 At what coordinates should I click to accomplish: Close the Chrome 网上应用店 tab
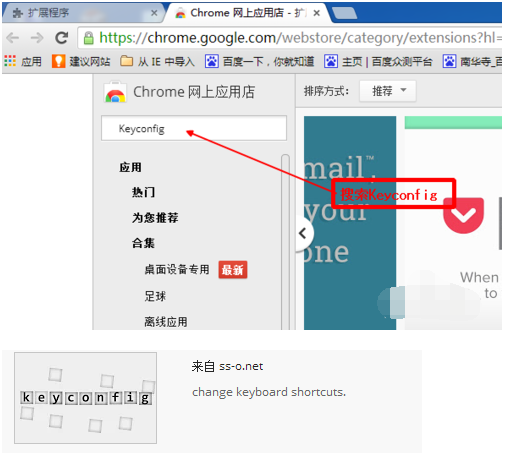click(317, 13)
